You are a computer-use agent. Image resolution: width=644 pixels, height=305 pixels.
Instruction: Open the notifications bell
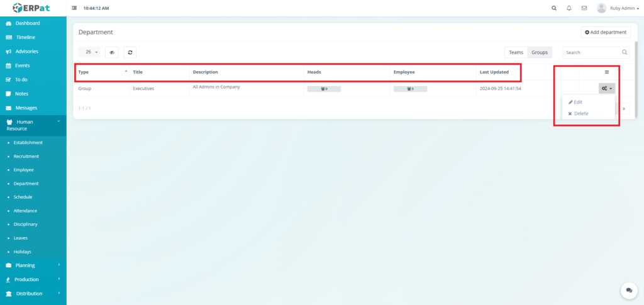coord(569,8)
